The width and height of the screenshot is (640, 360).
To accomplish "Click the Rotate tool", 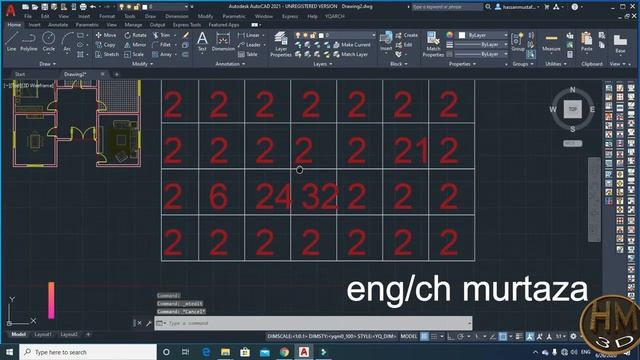I will (x=136, y=35).
